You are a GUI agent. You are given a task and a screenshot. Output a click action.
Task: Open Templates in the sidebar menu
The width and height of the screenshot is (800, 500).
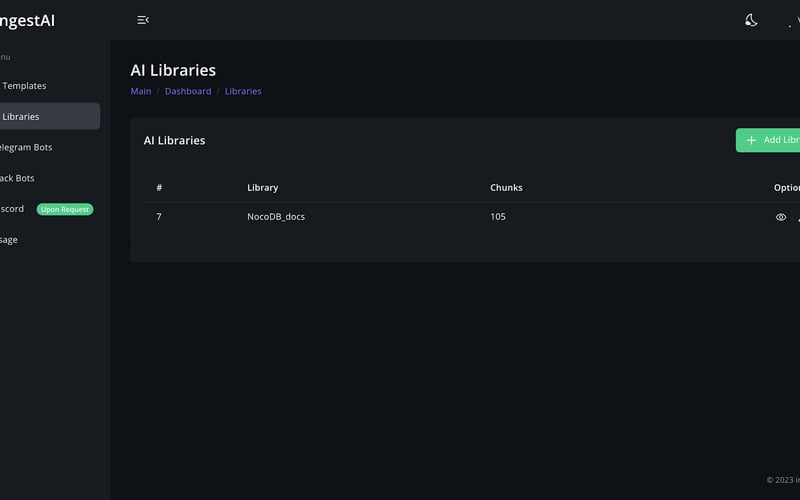point(24,86)
